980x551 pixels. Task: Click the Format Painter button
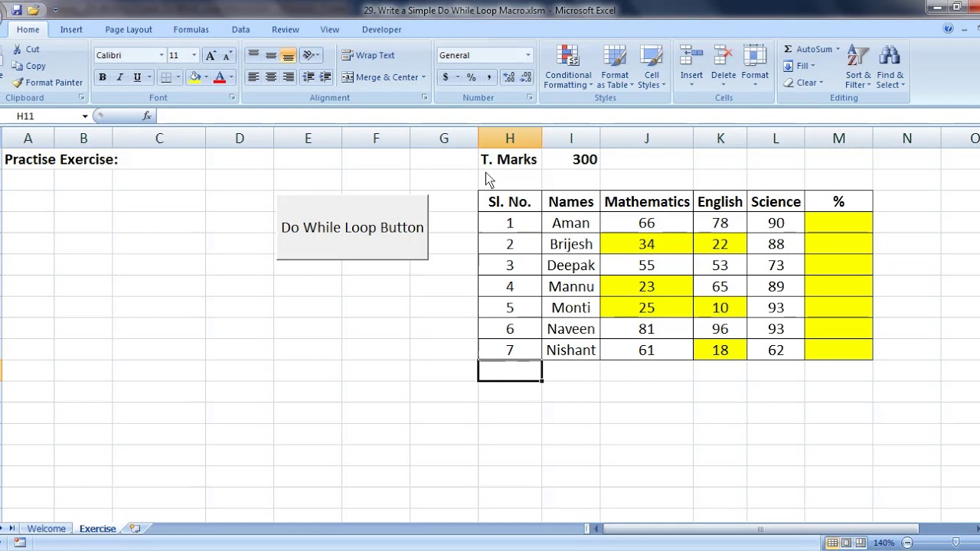(x=47, y=83)
